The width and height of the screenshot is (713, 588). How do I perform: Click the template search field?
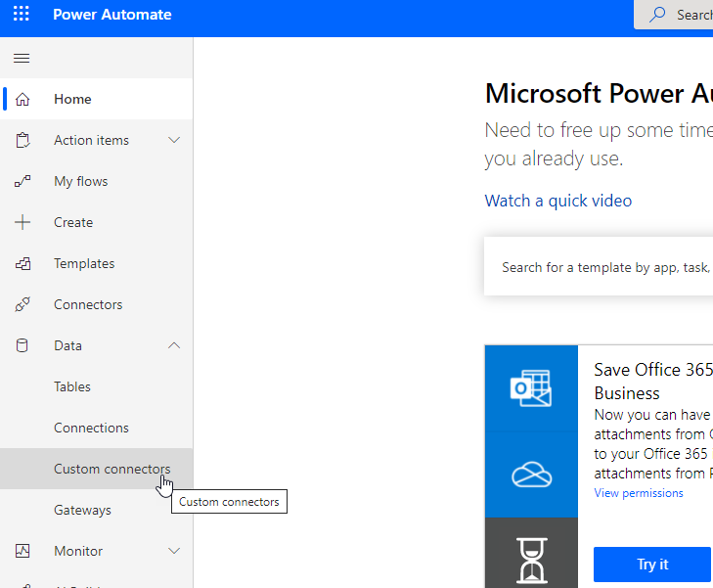(x=602, y=266)
